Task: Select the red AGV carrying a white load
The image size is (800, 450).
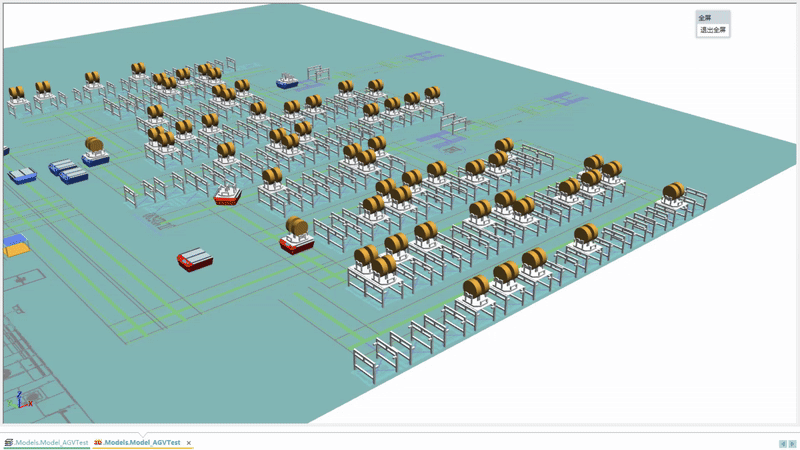Action: (x=228, y=194)
